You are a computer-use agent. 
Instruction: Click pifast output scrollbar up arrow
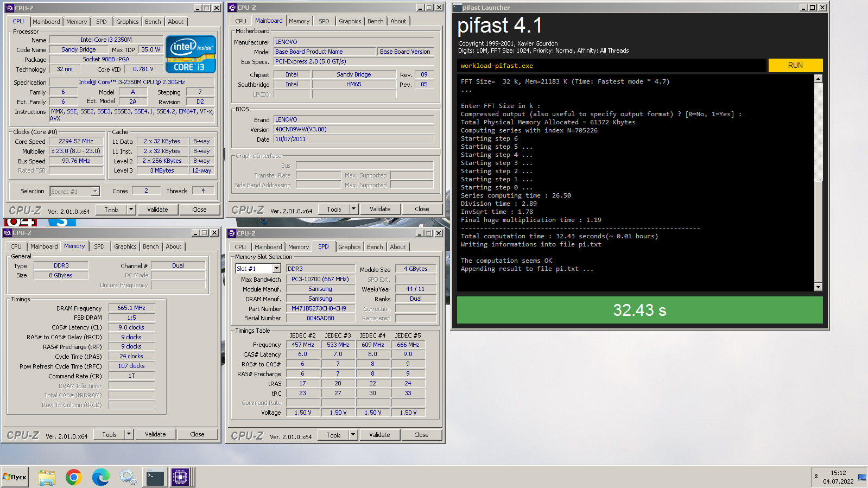(819, 79)
